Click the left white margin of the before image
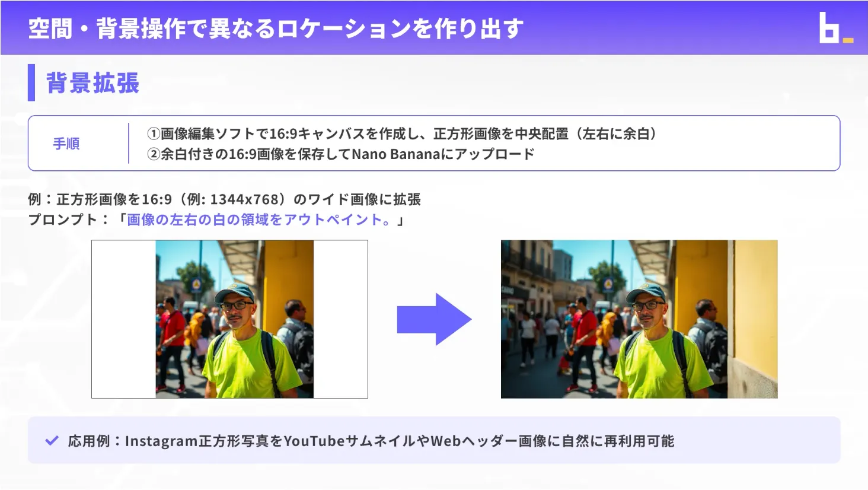Image resolution: width=868 pixels, height=490 pixels. (x=123, y=319)
